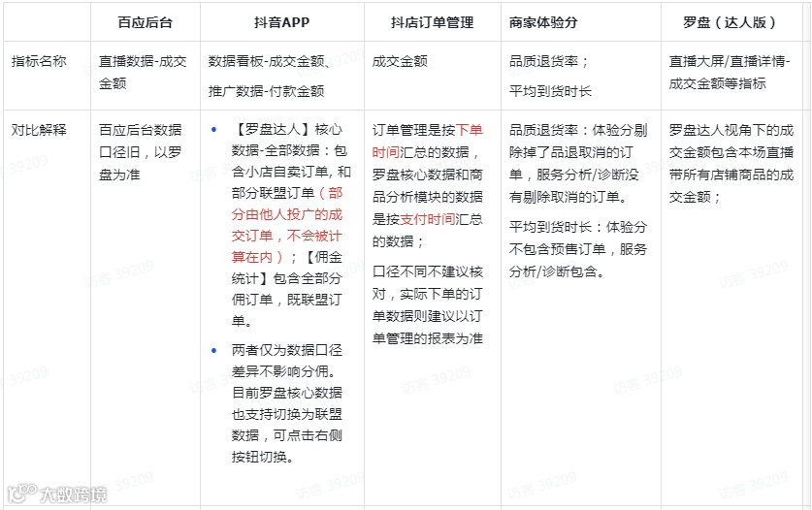The height and width of the screenshot is (510, 812).
Task: Click the red 支付时间 text
Action: (x=428, y=219)
